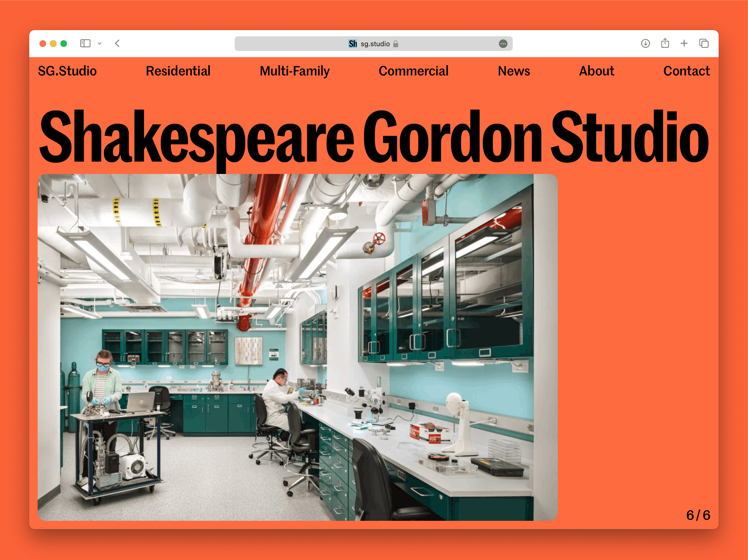Show the tab overview icon

[x=704, y=43]
